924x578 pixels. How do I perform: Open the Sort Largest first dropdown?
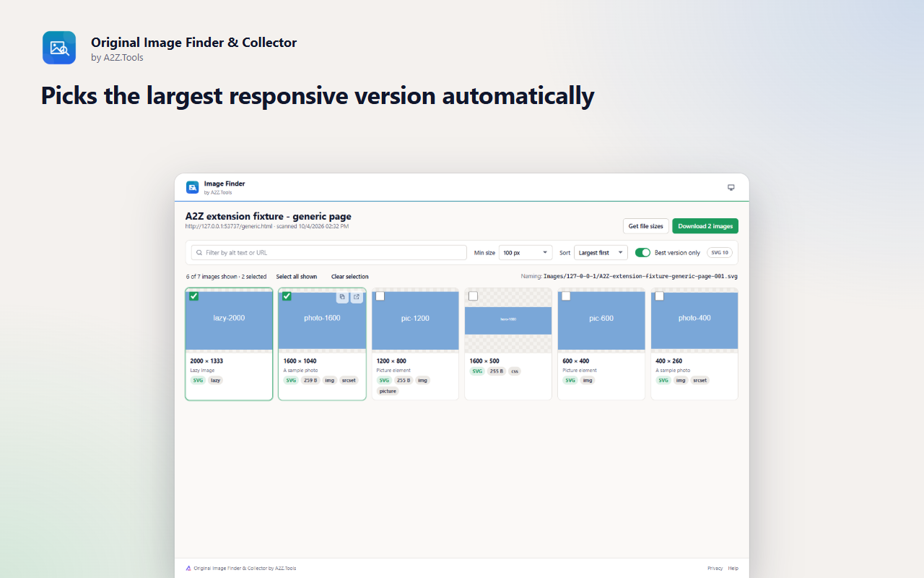pyautogui.click(x=601, y=253)
